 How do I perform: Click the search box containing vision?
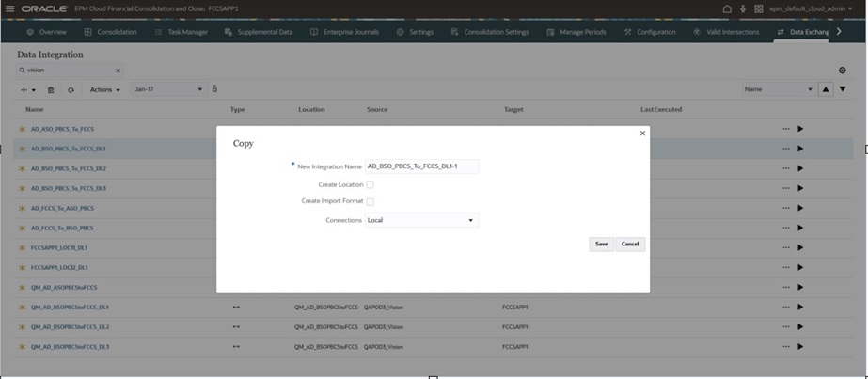(70, 71)
